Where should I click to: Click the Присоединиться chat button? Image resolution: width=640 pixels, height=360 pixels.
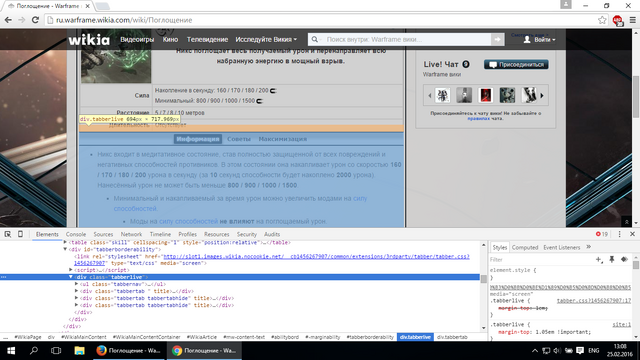(x=516, y=64)
